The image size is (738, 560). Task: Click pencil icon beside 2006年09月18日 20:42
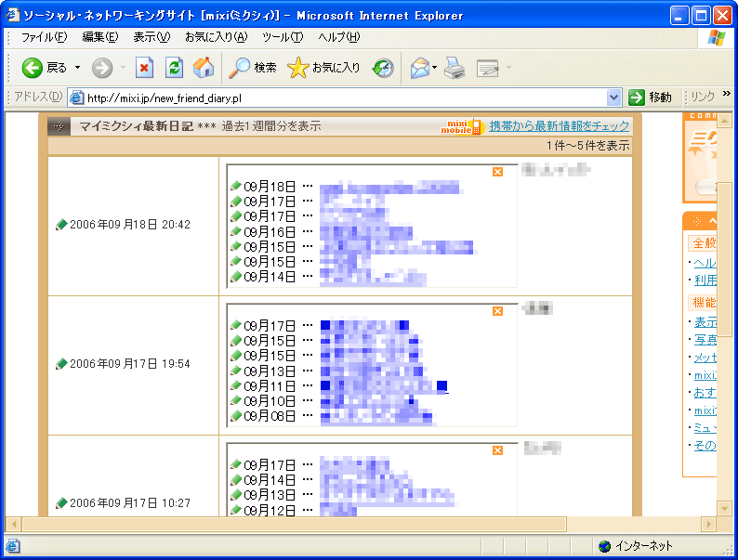pos(61,225)
